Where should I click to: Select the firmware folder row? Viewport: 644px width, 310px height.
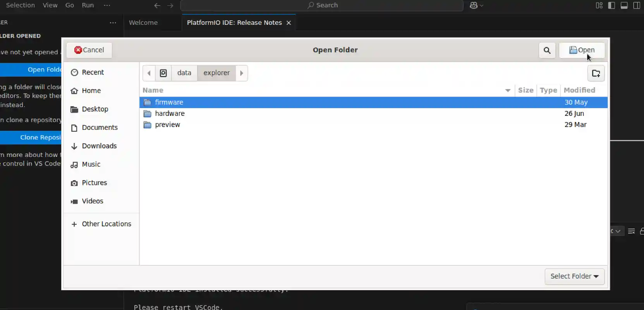point(373,102)
